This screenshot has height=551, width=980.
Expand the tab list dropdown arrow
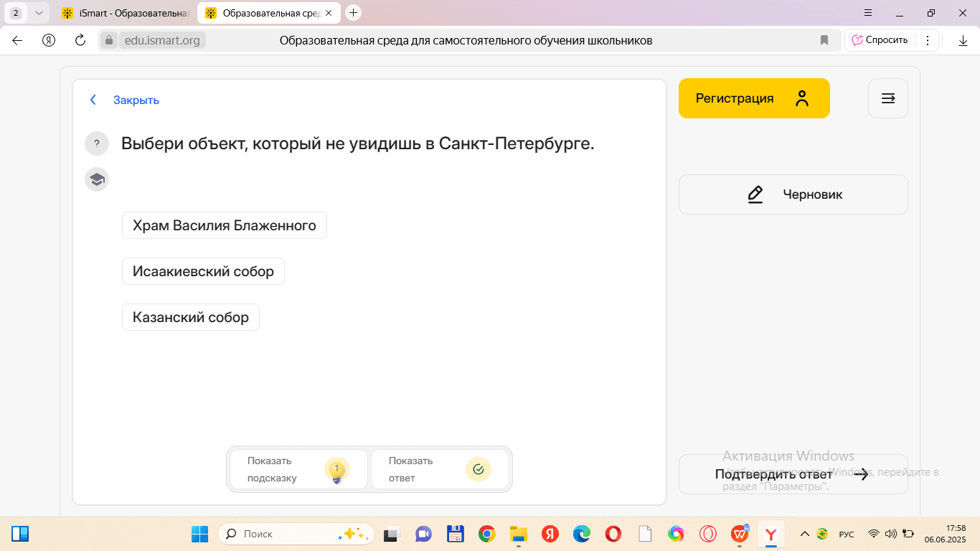coord(39,13)
